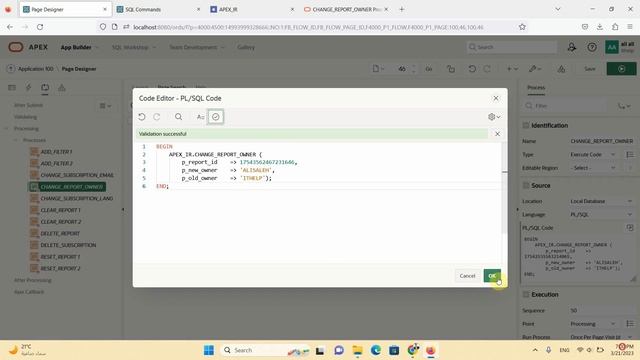
Task: Collapse the Execution property group
Action: [526, 294]
